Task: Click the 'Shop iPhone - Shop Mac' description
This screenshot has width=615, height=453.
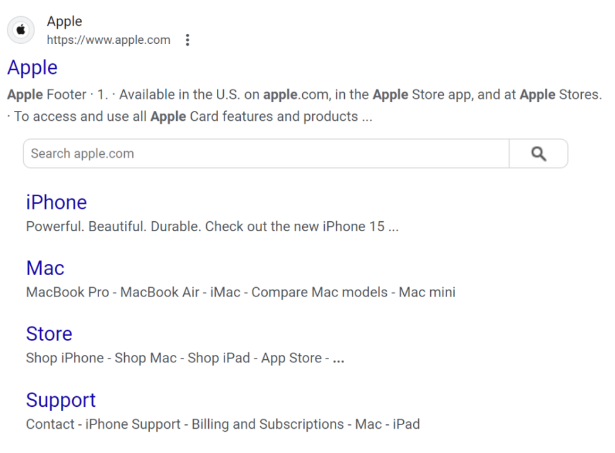Action: tap(185, 358)
